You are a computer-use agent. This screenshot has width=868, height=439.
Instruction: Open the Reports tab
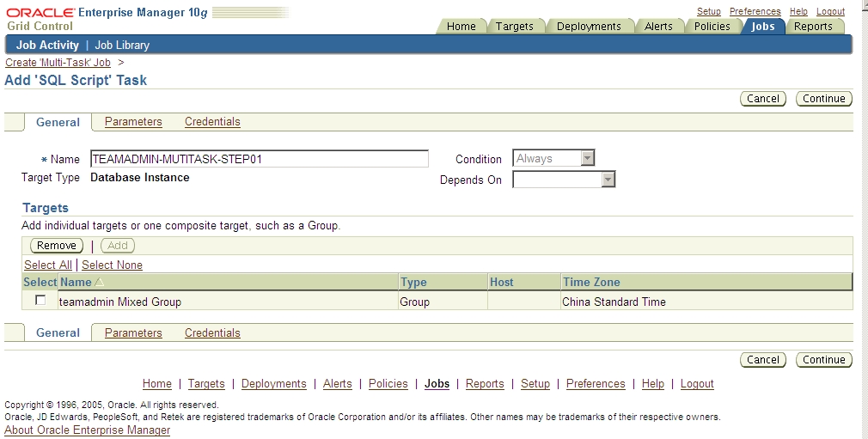click(813, 26)
